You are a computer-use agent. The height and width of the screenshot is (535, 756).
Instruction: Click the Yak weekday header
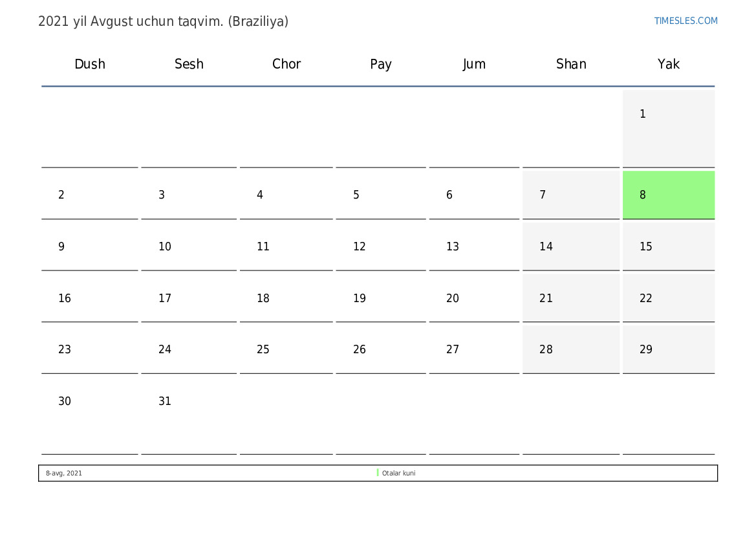668,63
